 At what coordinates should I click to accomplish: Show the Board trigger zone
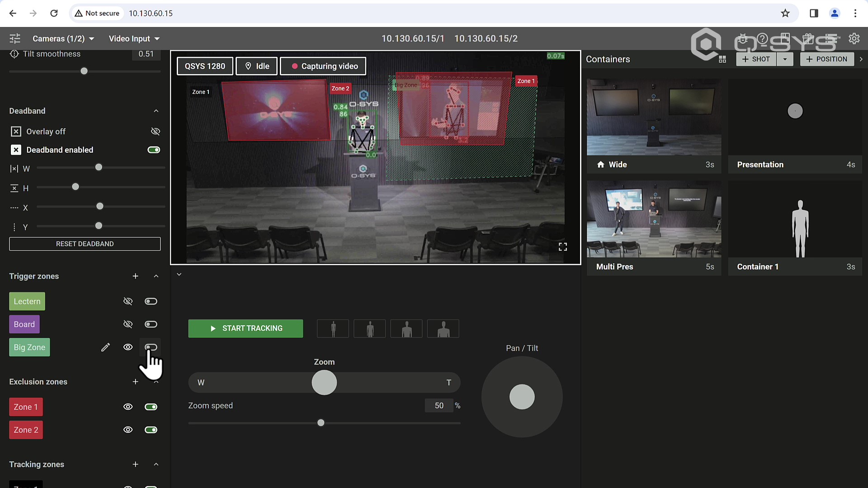128,324
